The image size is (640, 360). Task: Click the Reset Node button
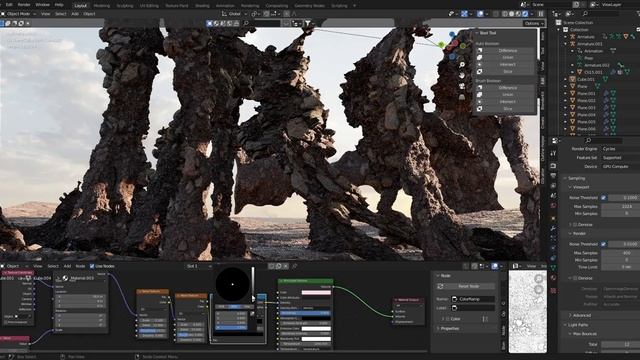[465, 287]
